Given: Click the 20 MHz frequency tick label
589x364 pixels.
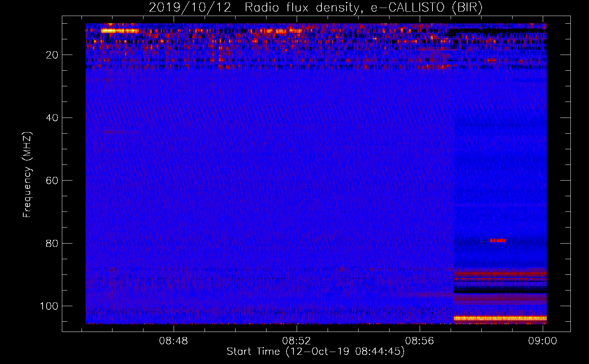Looking at the screenshot, I should click(x=52, y=55).
